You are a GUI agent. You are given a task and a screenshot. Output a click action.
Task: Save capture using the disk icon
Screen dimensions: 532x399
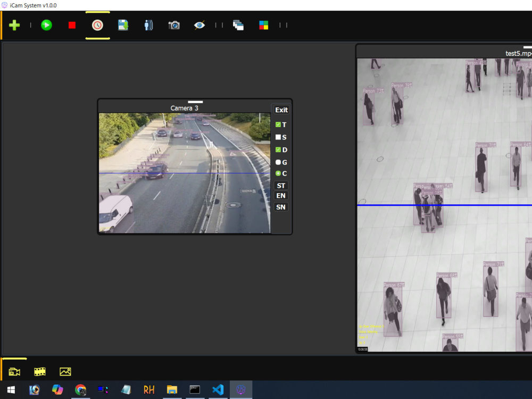[x=123, y=24]
